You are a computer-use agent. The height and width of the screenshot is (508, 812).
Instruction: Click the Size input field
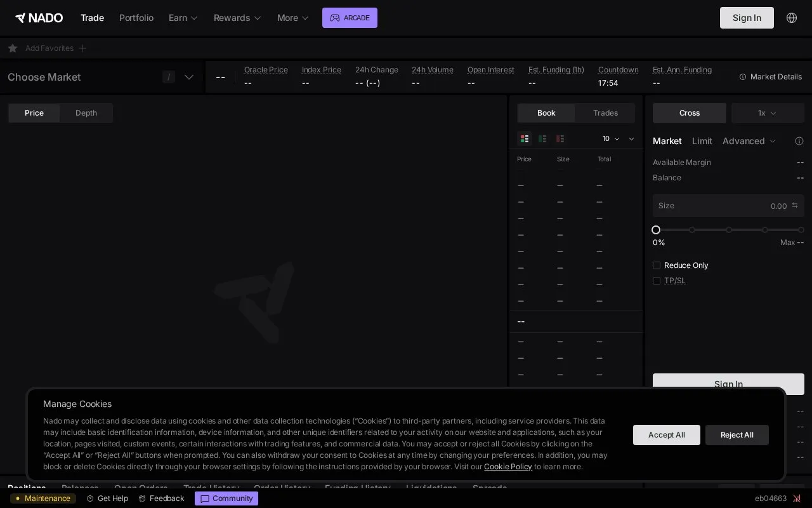click(x=728, y=206)
